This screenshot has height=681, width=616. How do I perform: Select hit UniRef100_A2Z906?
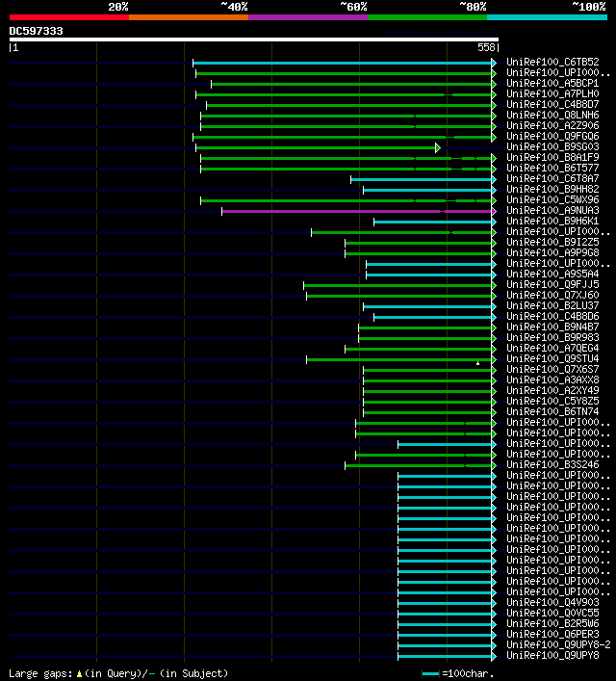552,125
